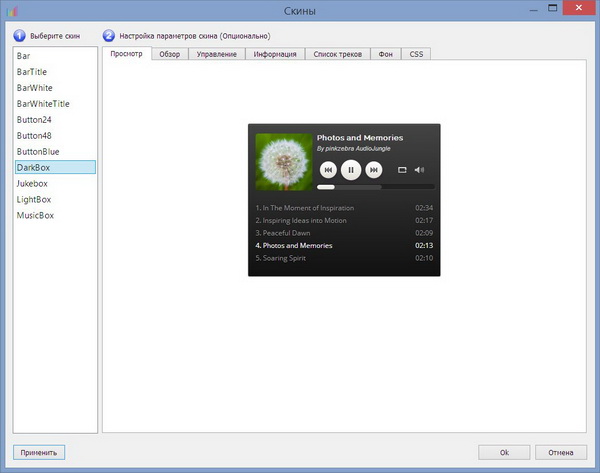This screenshot has width=600, height=473.
Task: Open the CSS tab
Action: click(x=416, y=54)
